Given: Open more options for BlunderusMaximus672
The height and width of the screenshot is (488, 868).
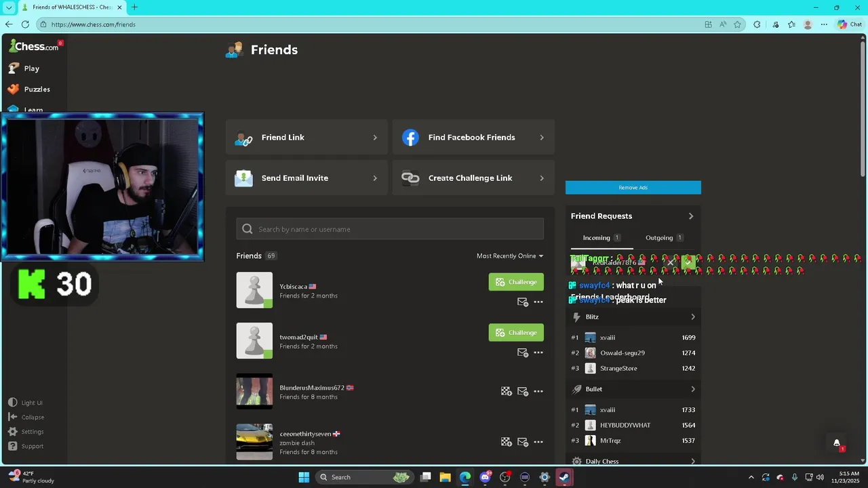Looking at the screenshot, I should click(x=538, y=391).
